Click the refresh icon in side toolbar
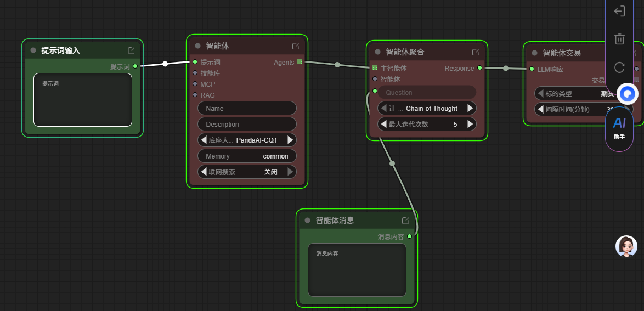This screenshot has width=644, height=311. 619,67
